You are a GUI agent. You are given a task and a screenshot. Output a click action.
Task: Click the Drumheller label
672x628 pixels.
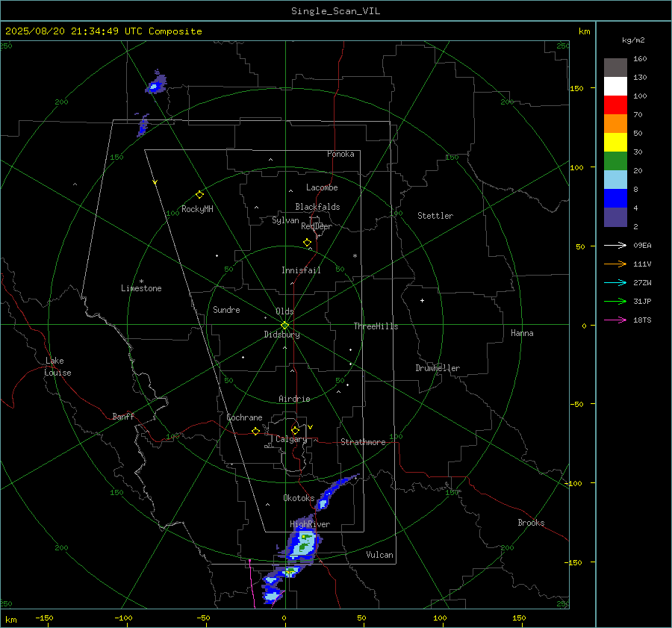(438, 368)
